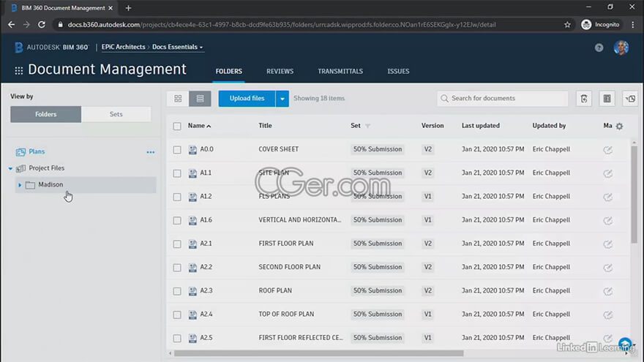
Task: Open column settings gear icon
Action: tap(619, 126)
